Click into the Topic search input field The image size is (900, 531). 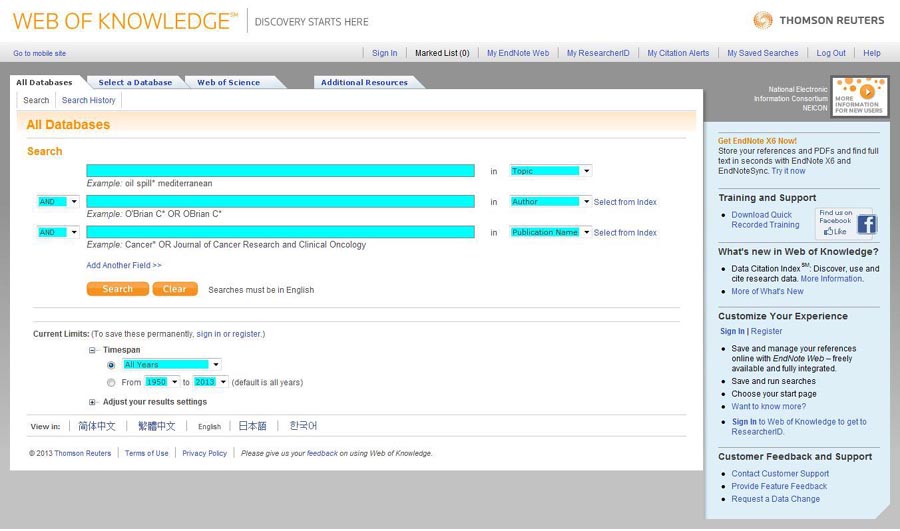point(280,171)
